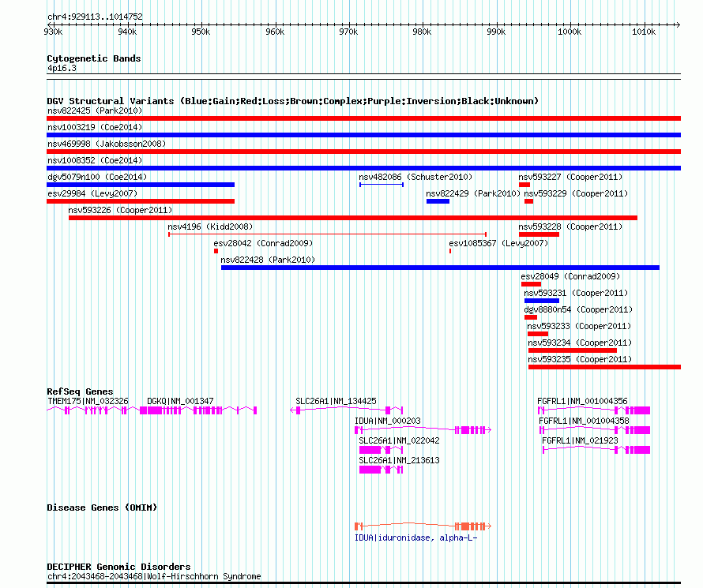This screenshot has height=588, width=703.
Task: Click the chr4:929113..1014752 coordinate label
Action: 95,17
